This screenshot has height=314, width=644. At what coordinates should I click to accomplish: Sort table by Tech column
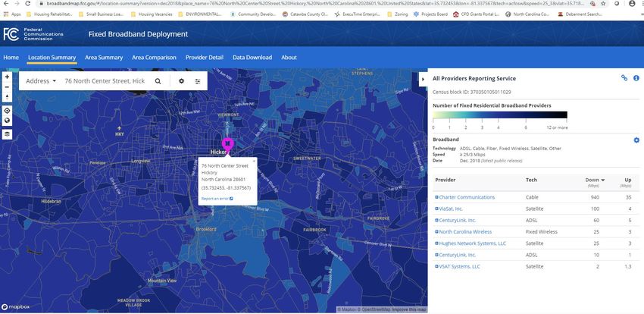click(x=531, y=180)
